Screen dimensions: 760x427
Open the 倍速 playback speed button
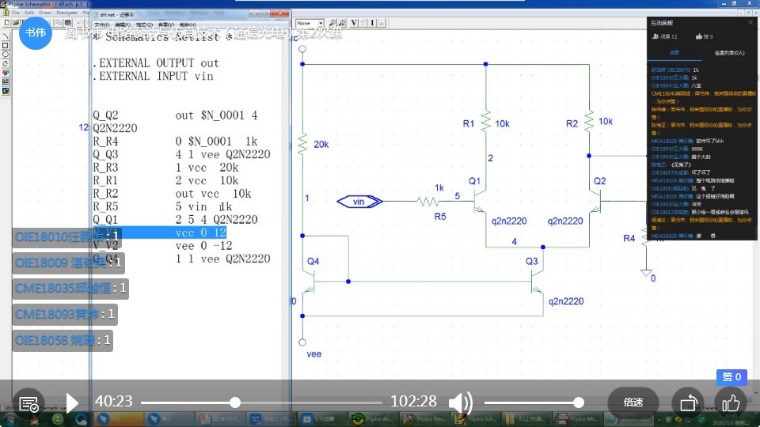click(x=633, y=402)
